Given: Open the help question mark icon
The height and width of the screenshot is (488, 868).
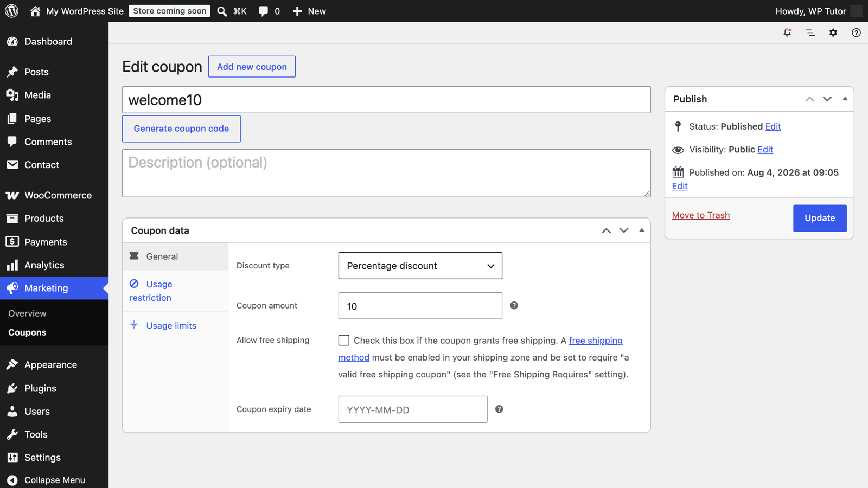Looking at the screenshot, I should (x=856, y=33).
